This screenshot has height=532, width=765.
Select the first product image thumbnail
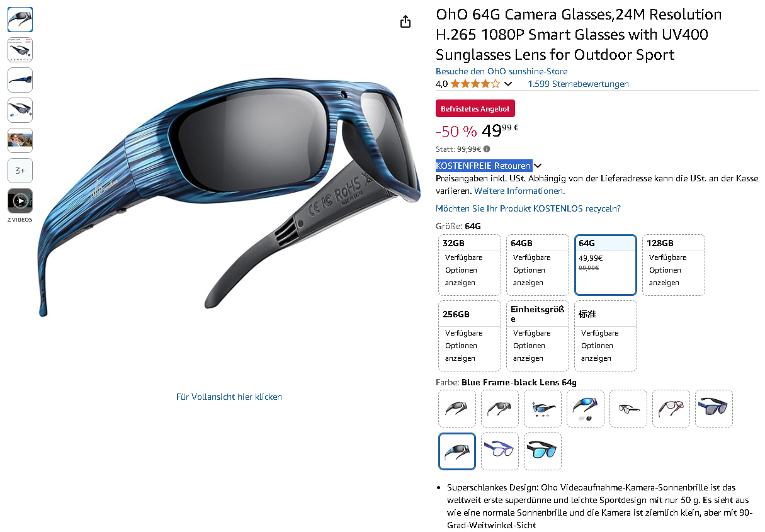click(20, 20)
